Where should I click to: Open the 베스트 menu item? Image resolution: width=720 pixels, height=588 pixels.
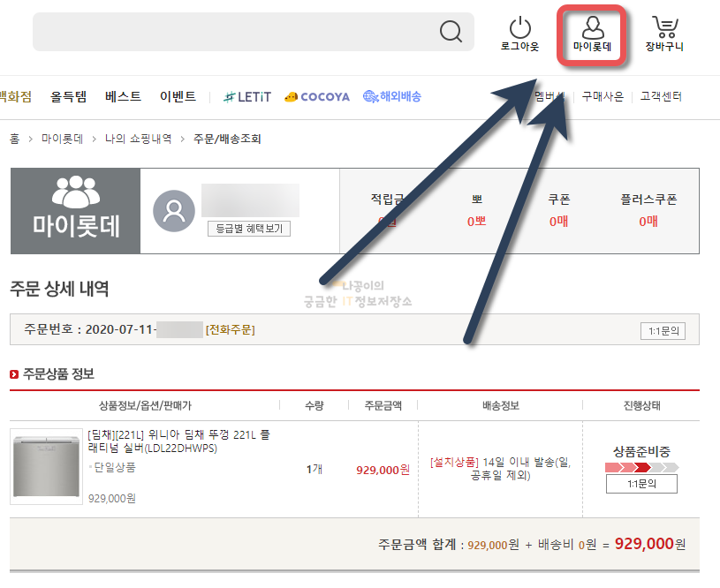(123, 96)
